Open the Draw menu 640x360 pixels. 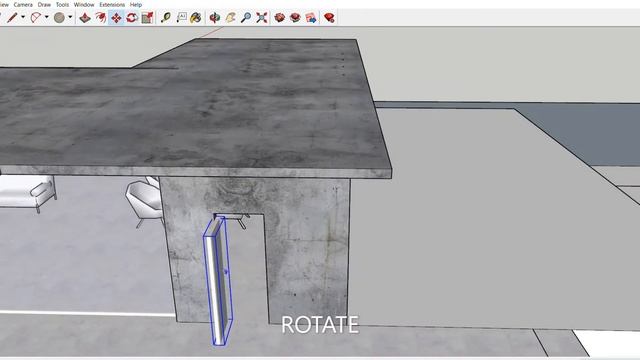44,4
